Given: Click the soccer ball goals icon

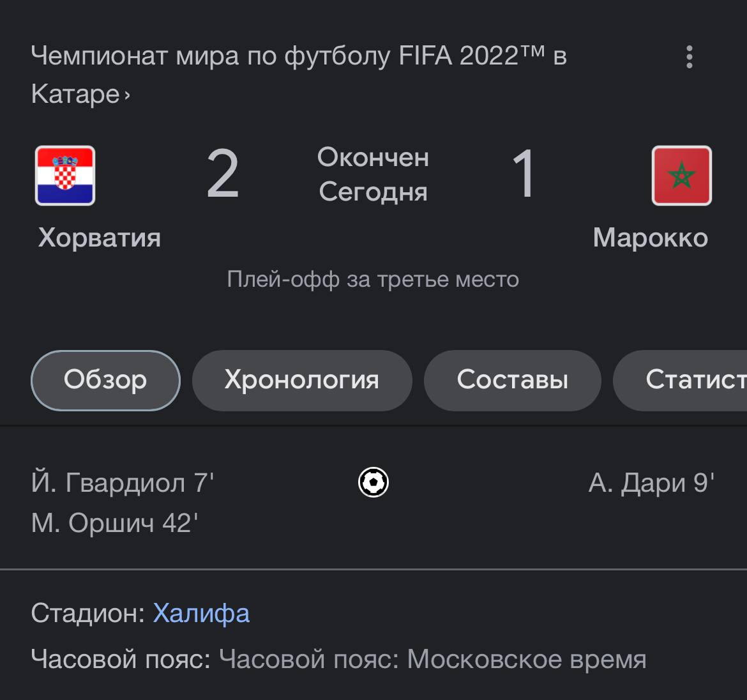Looking at the screenshot, I should pos(373,482).
